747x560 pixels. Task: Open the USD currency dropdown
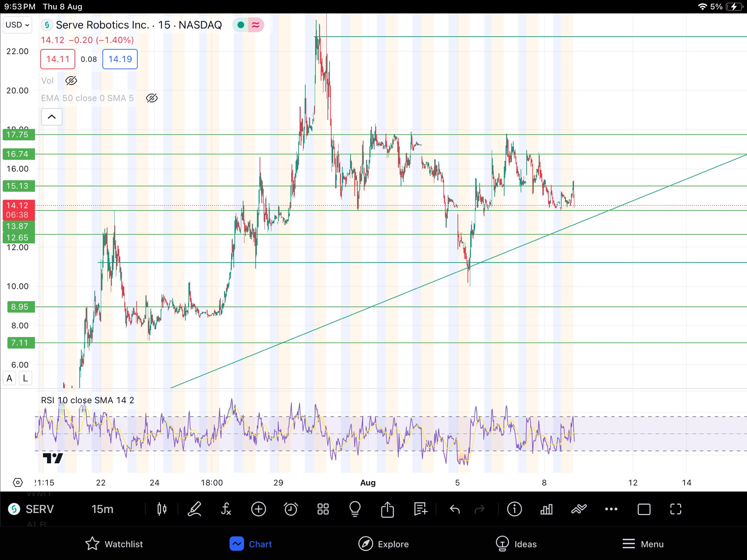pyautogui.click(x=17, y=25)
